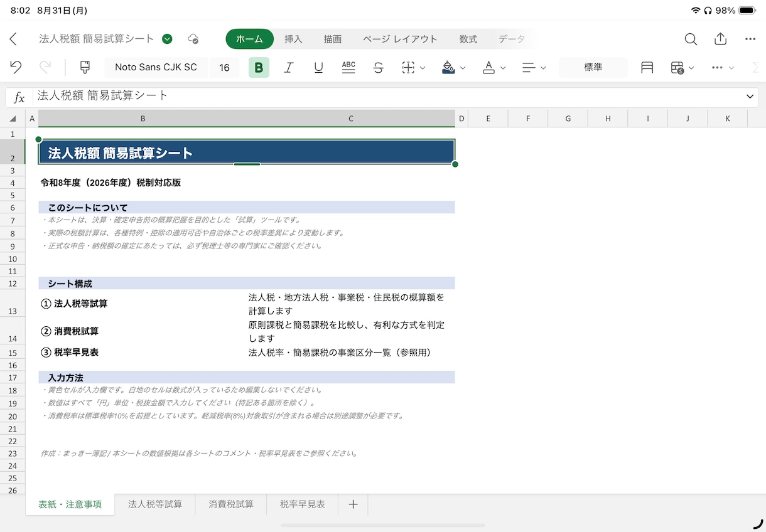Select row 13 header
This screenshot has width=766, height=532.
pos(13,304)
